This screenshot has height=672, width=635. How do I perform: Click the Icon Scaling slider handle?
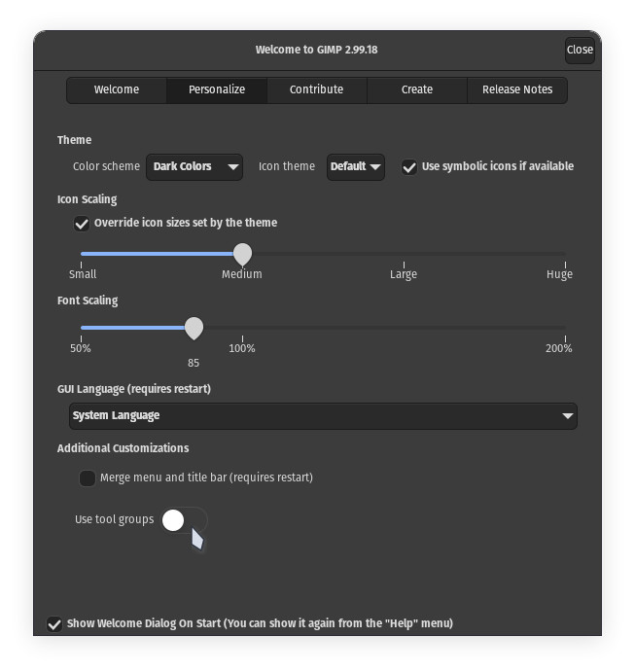point(242,254)
